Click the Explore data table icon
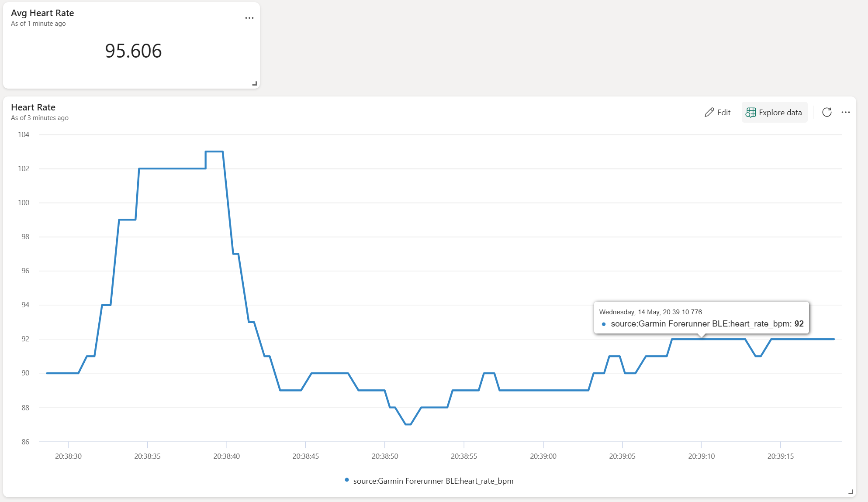868x502 pixels. (750, 112)
